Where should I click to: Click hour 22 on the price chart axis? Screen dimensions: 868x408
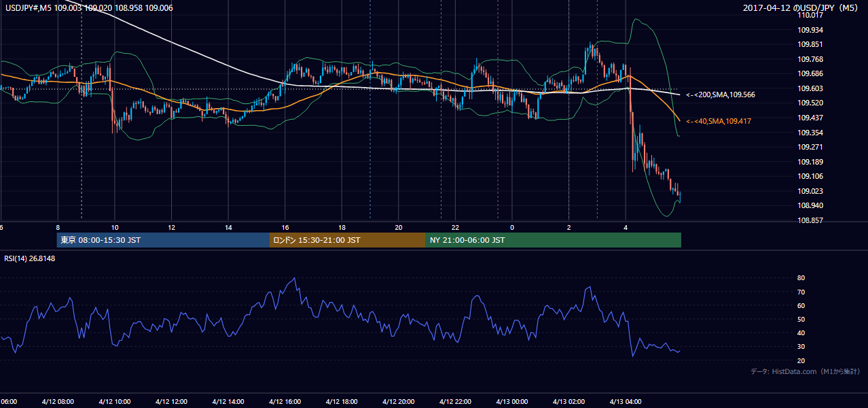pos(456,227)
